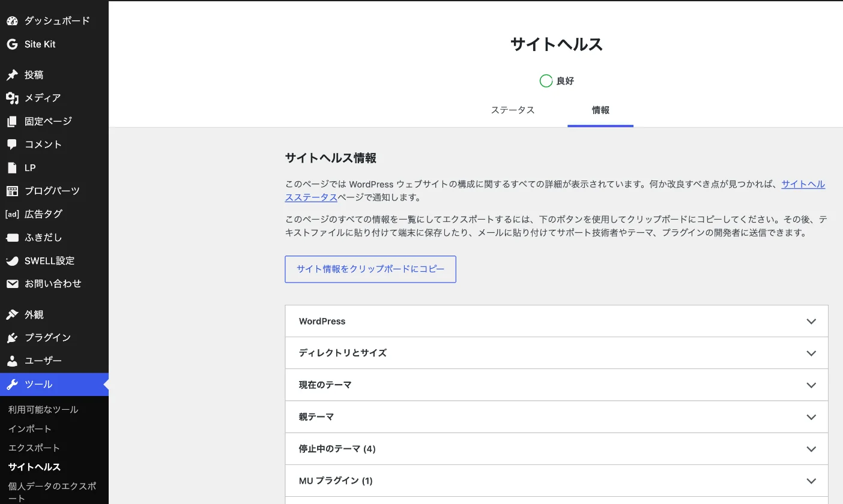Open the エクスポート submenu item
The image size is (843, 504).
(34, 448)
